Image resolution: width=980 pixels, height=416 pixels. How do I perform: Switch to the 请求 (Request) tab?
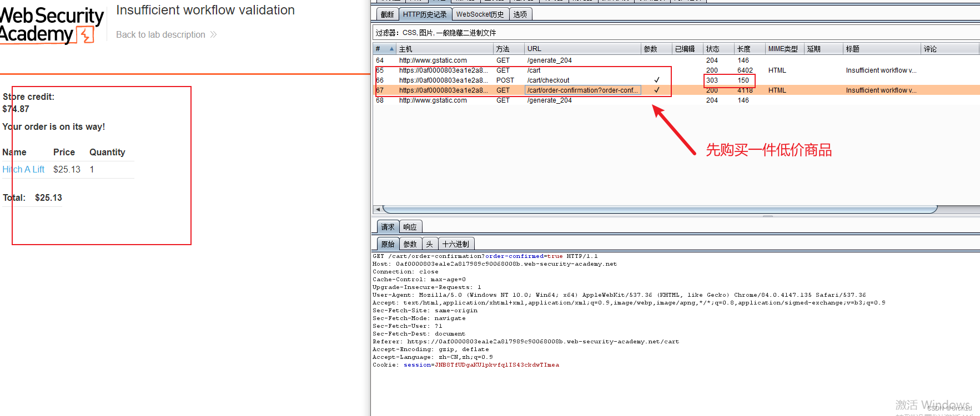(x=388, y=227)
